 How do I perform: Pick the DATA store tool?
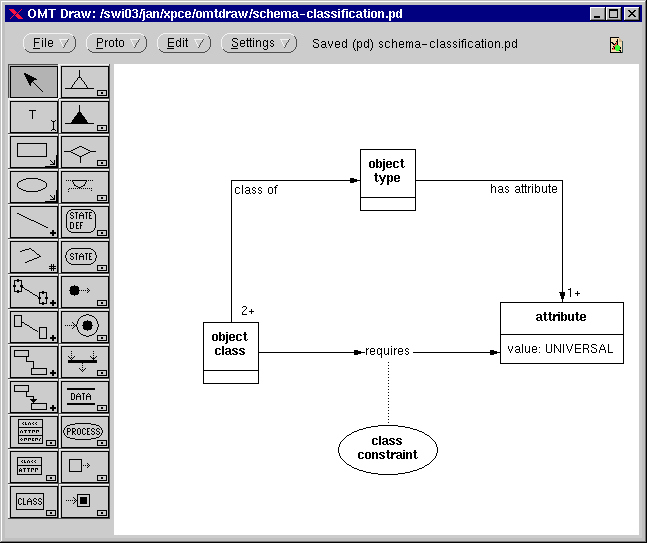click(x=84, y=397)
